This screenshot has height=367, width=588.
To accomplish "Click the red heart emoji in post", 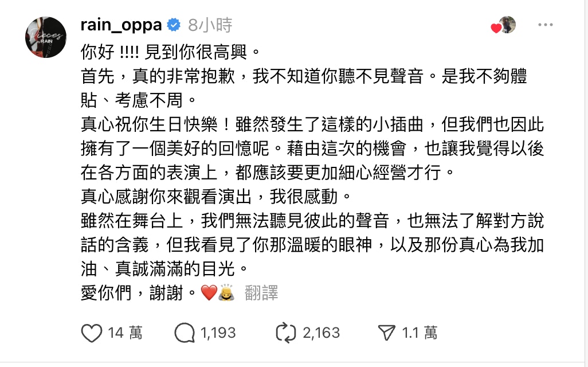I will coord(209,294).
